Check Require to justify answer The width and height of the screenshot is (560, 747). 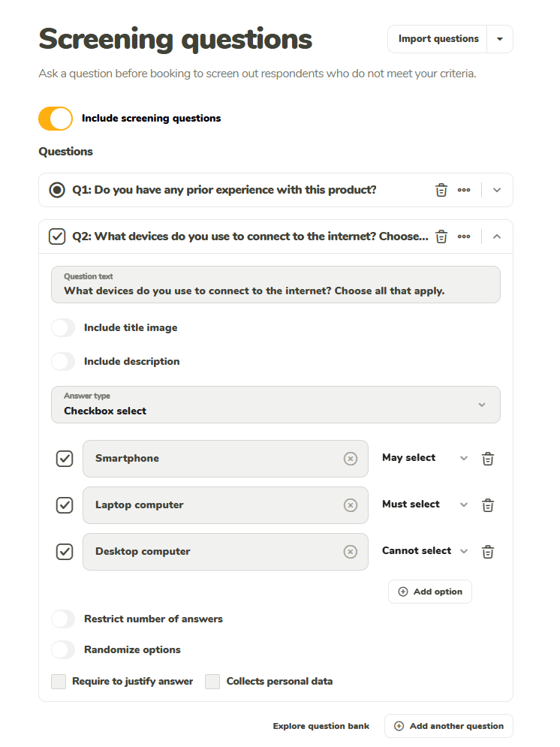[x=59, y=682]
